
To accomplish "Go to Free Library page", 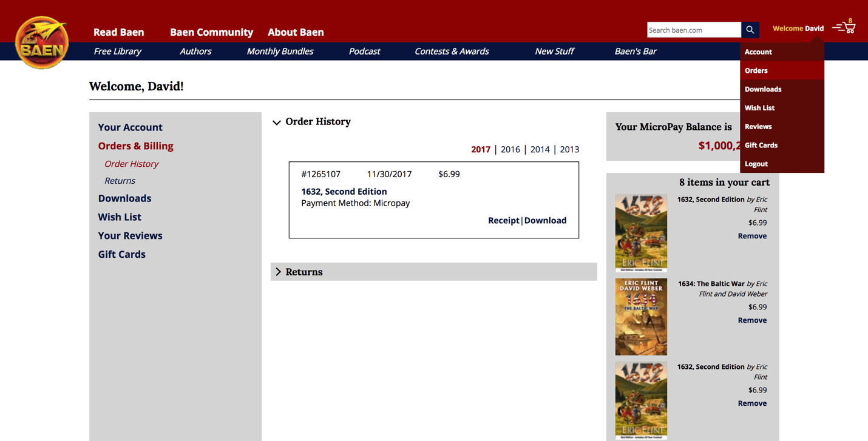I will click(117, 51).
